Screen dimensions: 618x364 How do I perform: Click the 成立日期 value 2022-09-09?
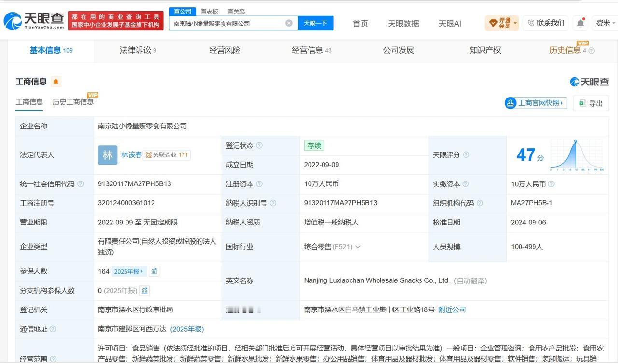[322, 165]
